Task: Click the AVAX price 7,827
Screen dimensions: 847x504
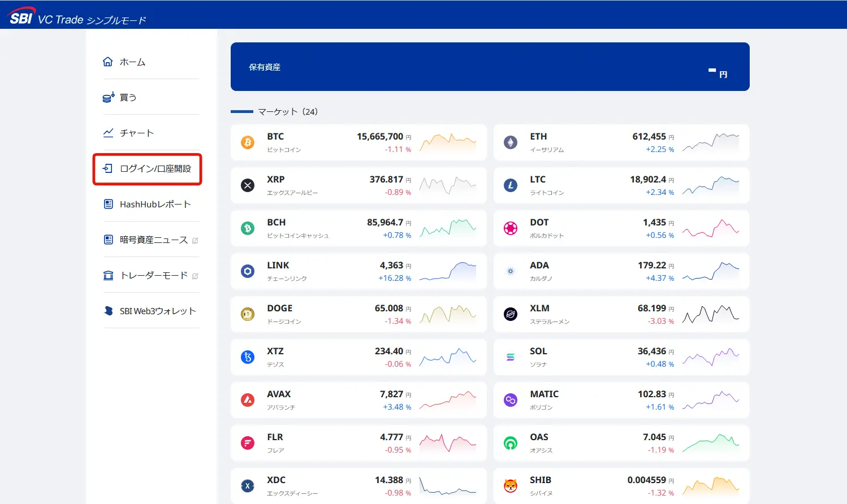Action: tap(391, 394)
